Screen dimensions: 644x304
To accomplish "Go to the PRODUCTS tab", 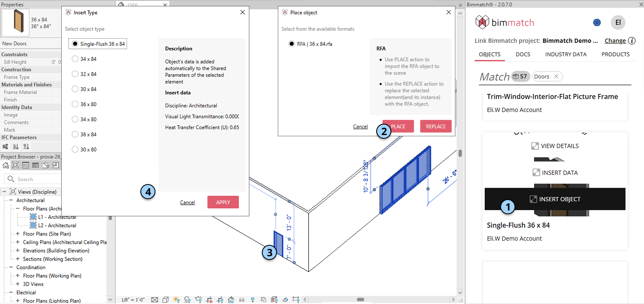I will (x=616, y=55).
